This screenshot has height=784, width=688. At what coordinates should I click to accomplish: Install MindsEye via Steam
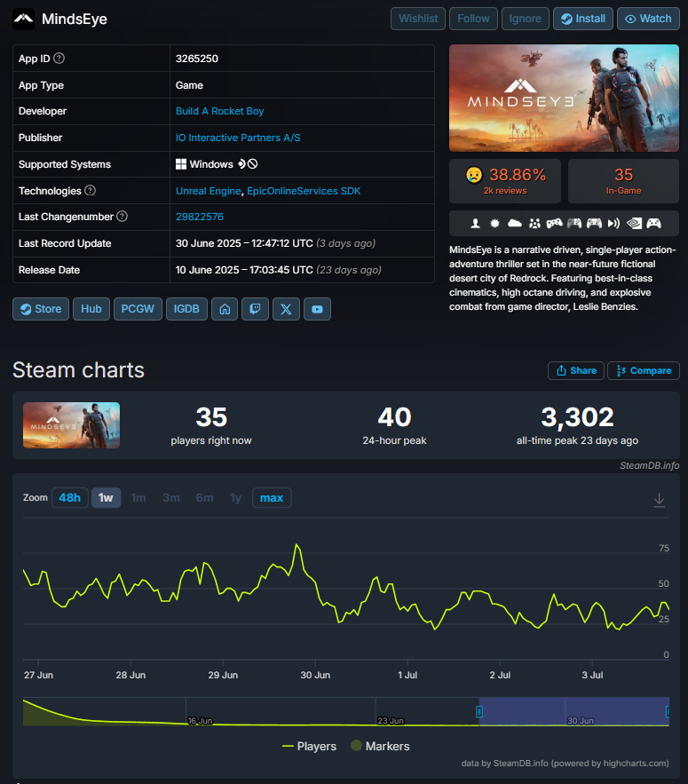coord(583,19)
